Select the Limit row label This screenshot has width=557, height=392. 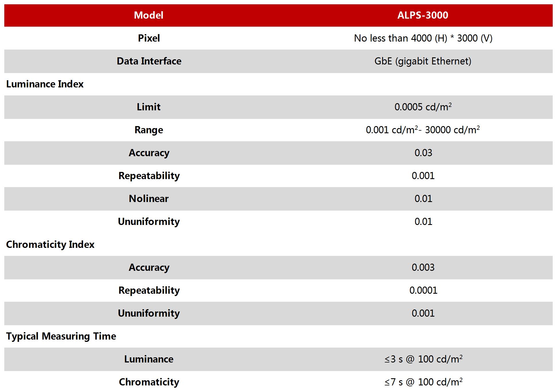[148, 107]
